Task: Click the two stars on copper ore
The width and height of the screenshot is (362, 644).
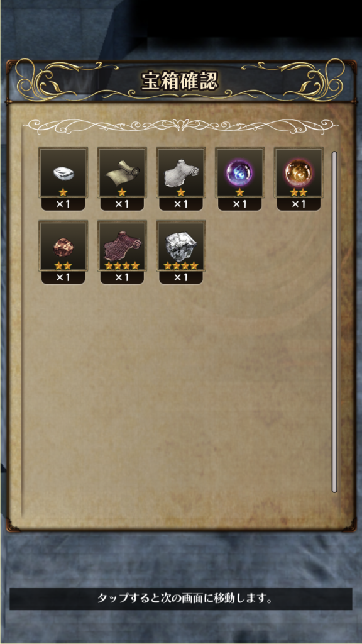Action: (x=63, y=266)
